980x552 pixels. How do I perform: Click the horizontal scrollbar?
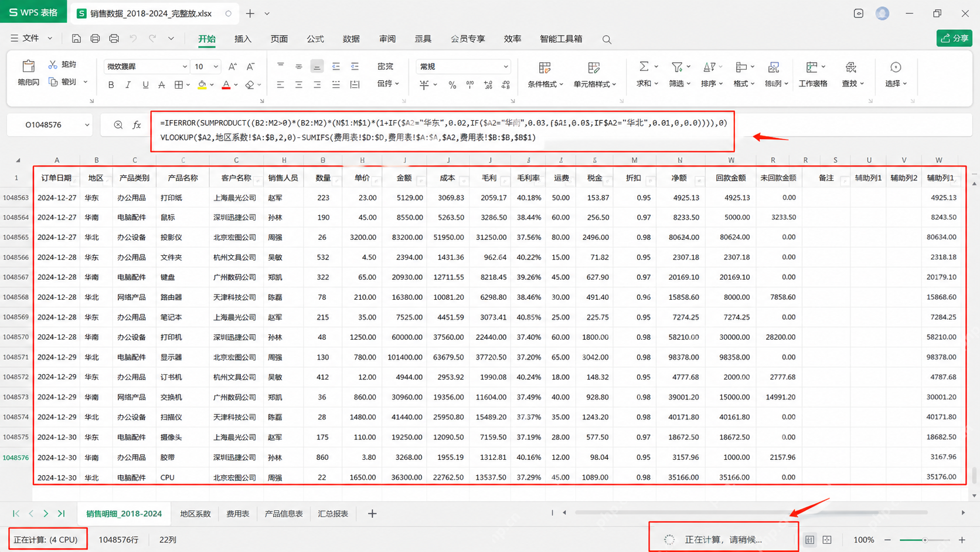pyautogui.click(x=751, y=513)
